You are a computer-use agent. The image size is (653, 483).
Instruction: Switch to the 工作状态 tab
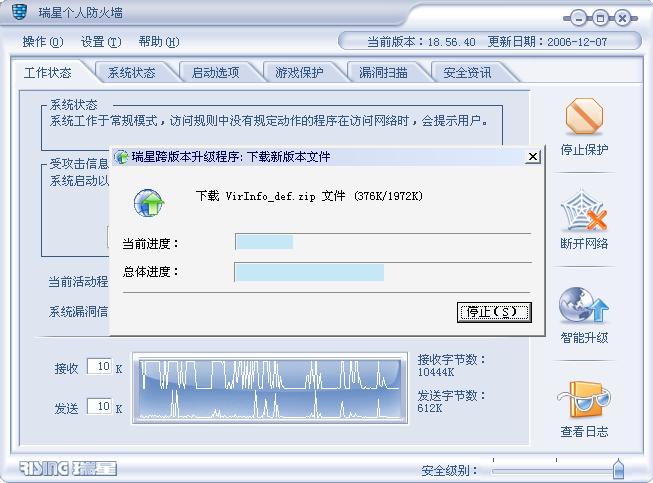(x=48, y=72)
